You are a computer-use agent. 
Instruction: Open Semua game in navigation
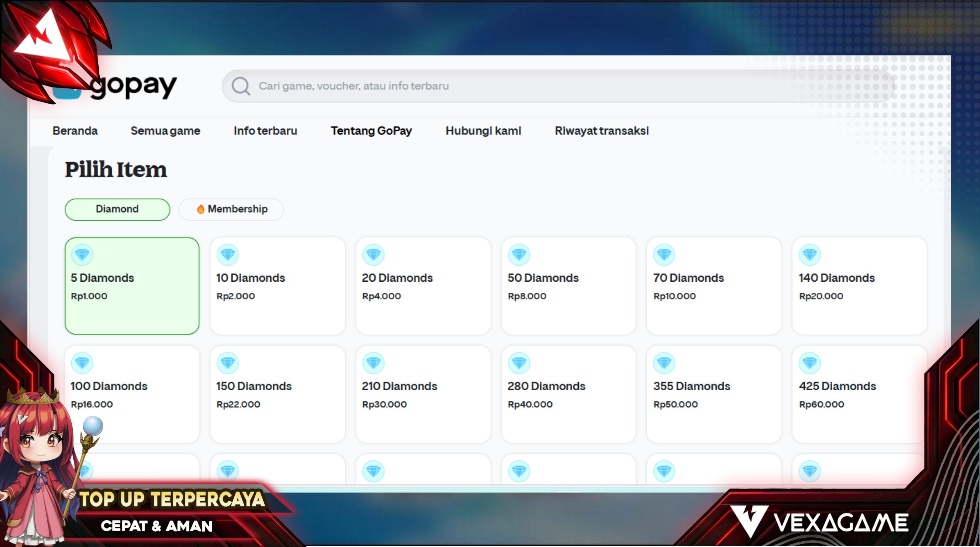[x=165, y=131]
